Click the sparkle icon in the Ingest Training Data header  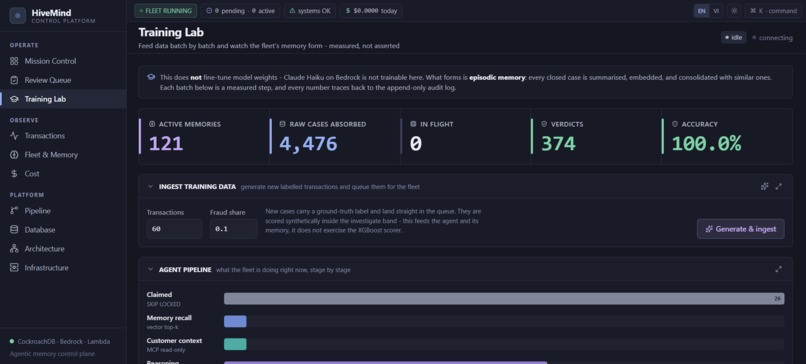[x=764, y=187]
